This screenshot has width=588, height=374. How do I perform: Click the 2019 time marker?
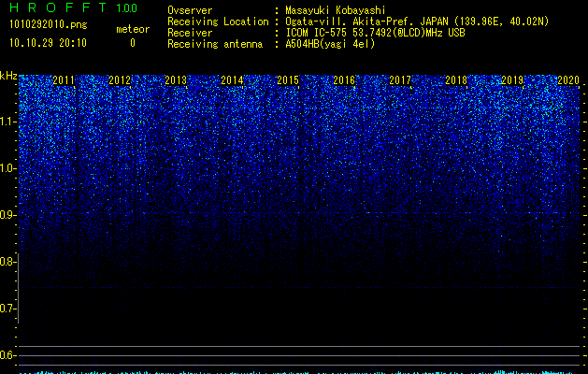(x=512, y=79)
